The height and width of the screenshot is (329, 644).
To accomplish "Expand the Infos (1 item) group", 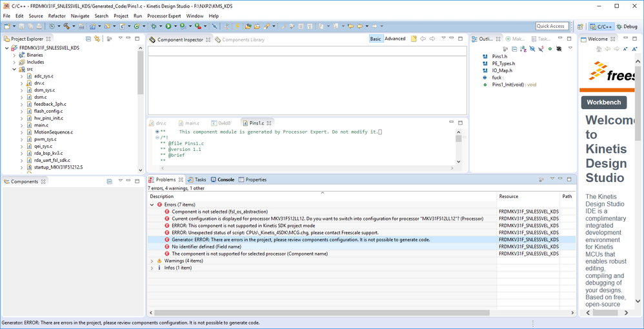I will (152, 268).
